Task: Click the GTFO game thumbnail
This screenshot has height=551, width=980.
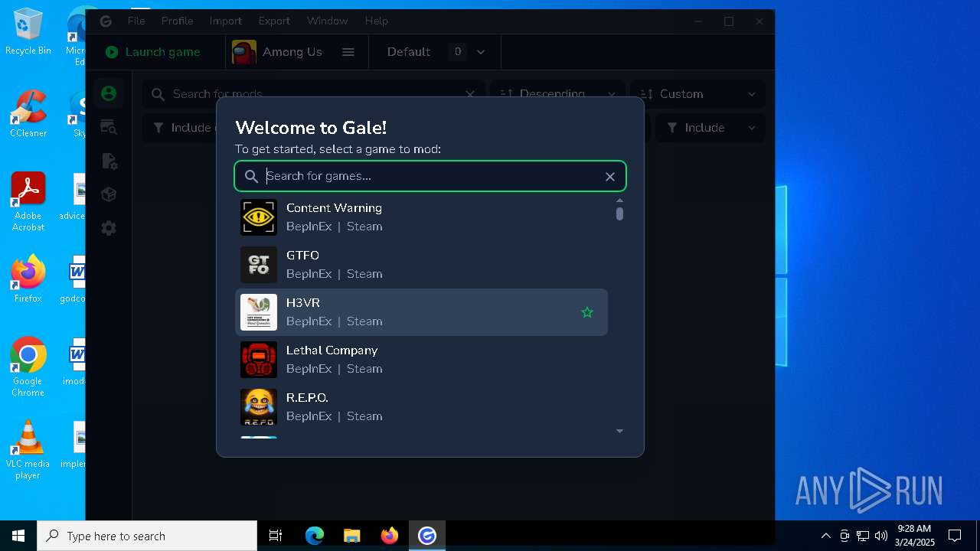Action: (x=259, y=265)
